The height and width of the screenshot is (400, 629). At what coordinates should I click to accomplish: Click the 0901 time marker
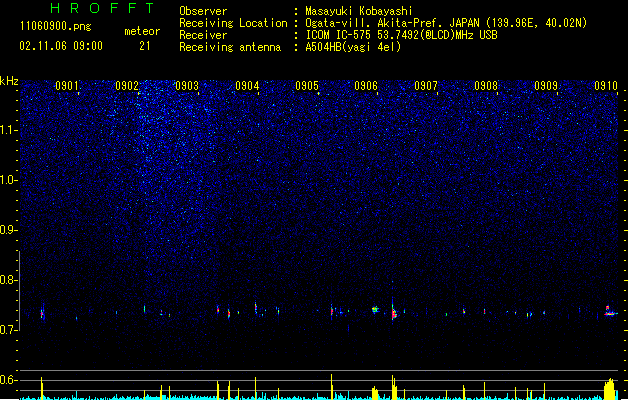(x=67, y=85)
